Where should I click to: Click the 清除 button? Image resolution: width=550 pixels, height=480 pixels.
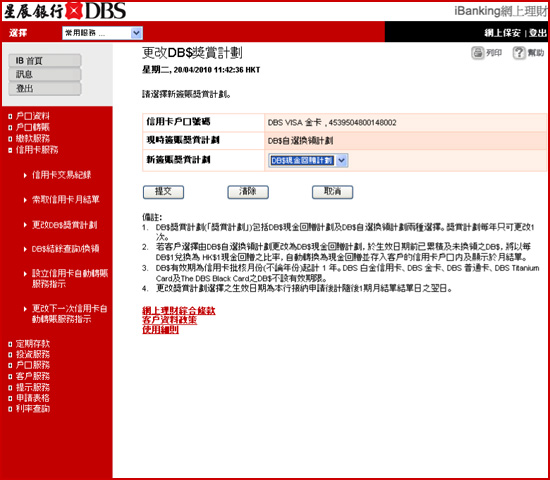click(248, 192)
